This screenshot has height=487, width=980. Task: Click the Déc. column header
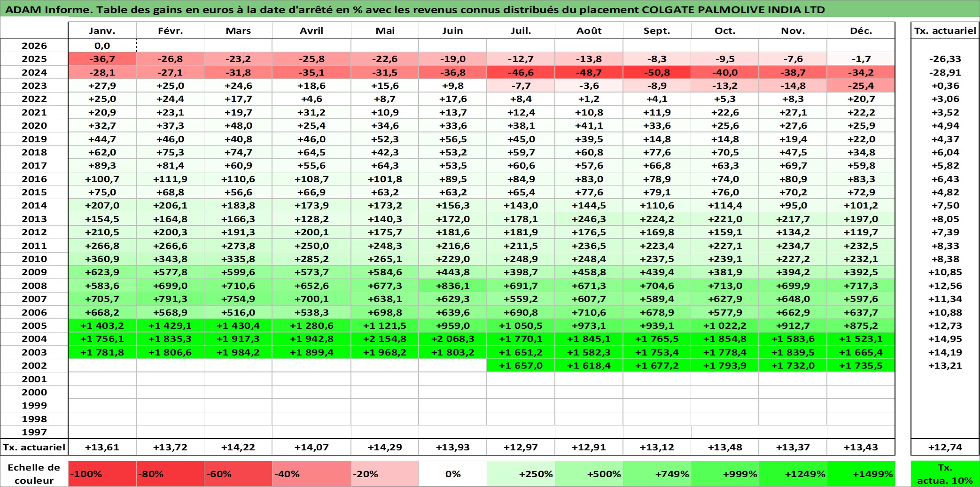pyautogui.click(x=861, y=31)
